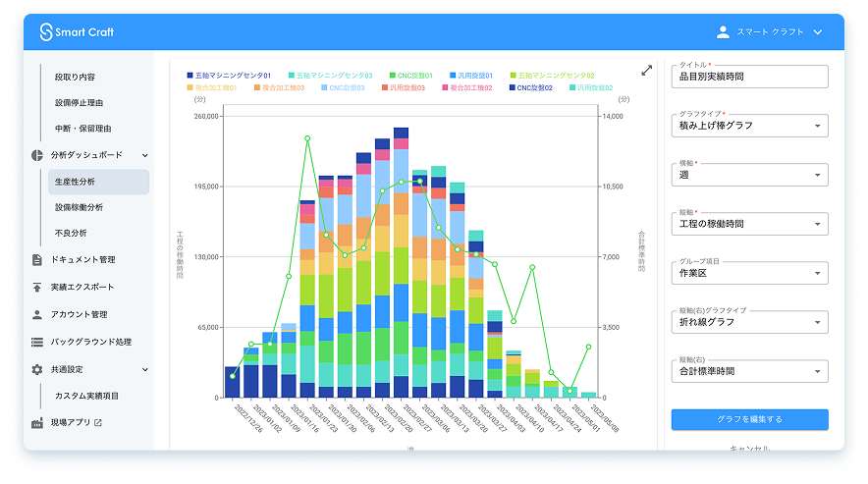
Task: Click the 現場アプリ factory icon
Action: 37,422
